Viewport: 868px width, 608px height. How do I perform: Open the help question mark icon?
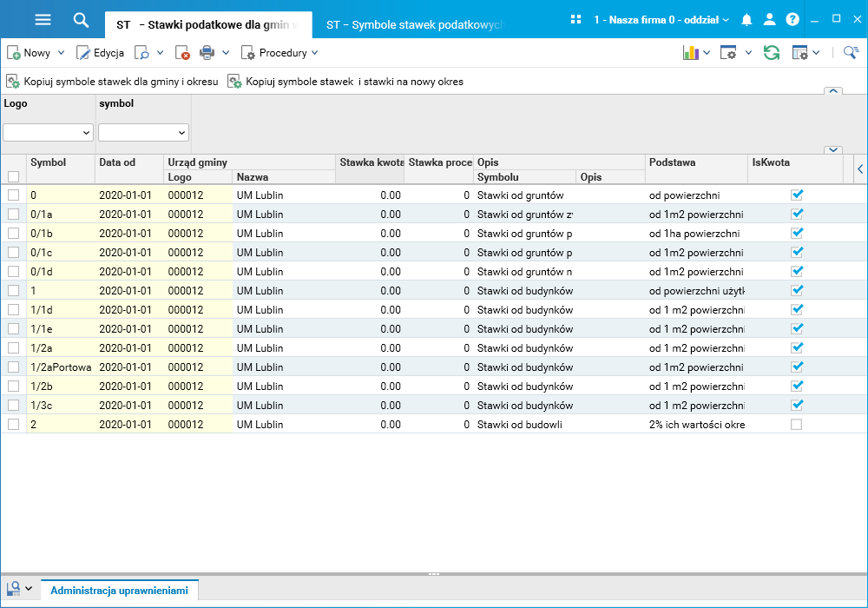792,19
